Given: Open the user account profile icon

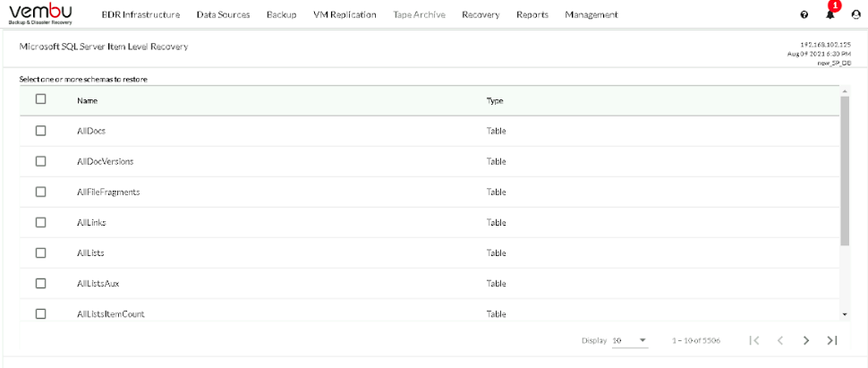Looking at the screenshot, I should [855, 15].
